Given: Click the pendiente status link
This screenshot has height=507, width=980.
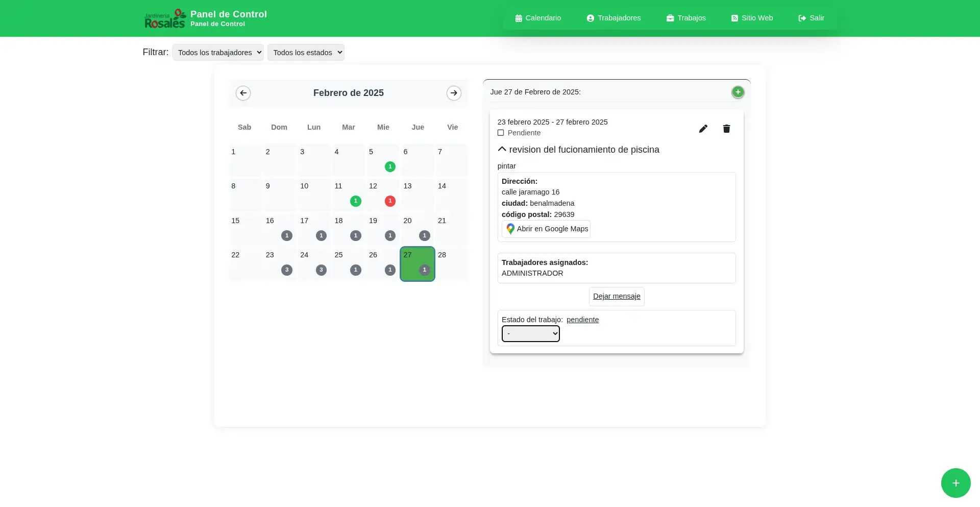Looking at the screenshot, I should pyautogui.click(x=582, y=320).
